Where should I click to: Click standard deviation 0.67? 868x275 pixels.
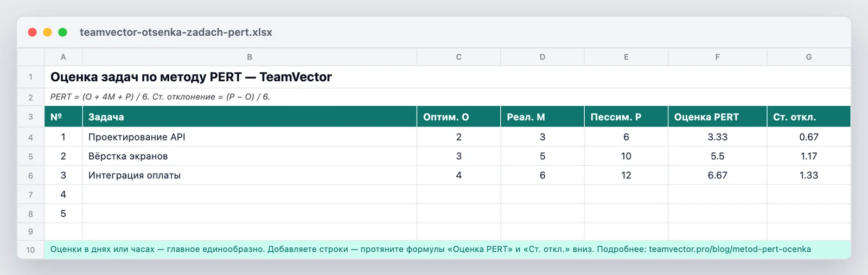(809, 137)
